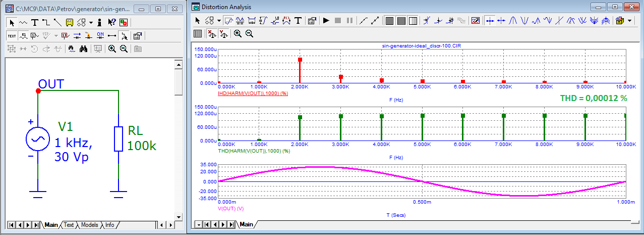
Task: Select Main tab in Distortion Analysis window
Action: pyautogui.click(x=246, y=224)
